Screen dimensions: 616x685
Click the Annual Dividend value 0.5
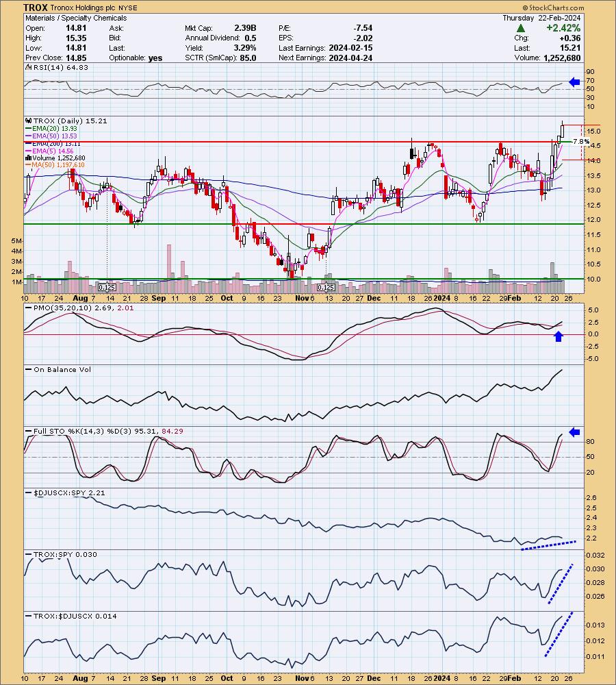(251, 38)
